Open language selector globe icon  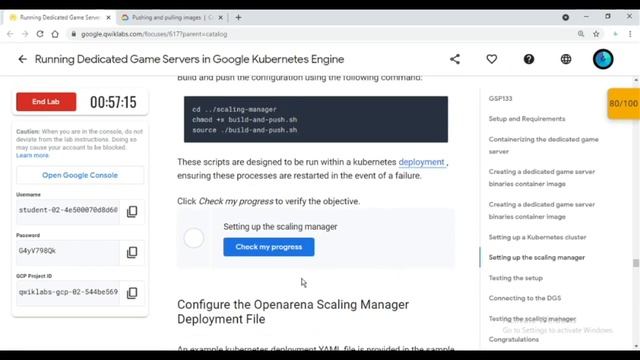click(566, 59)
